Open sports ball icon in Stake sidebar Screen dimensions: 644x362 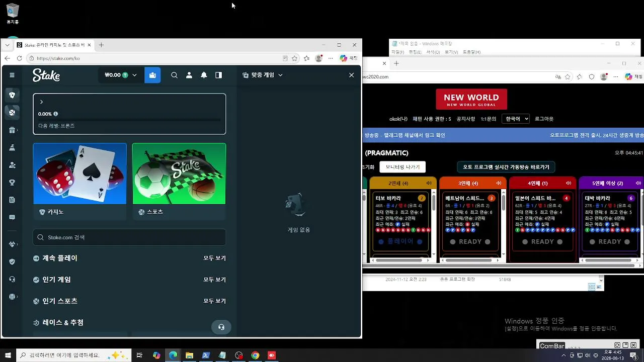click(12, 112)
